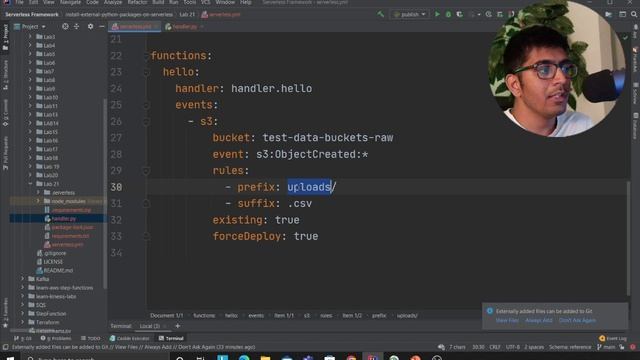Viewport: 640px width, 360px height.
Task: Expand the Kafka folder
Action: 23,279
